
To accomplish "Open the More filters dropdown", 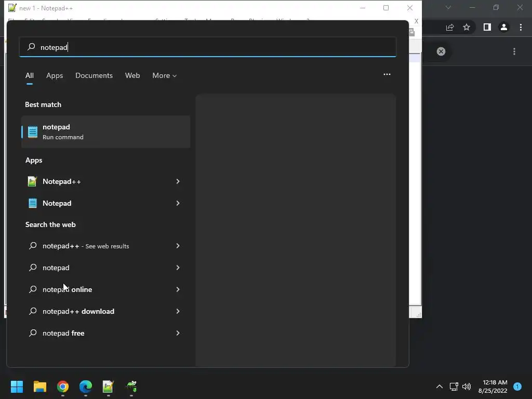I will point(165,75).
